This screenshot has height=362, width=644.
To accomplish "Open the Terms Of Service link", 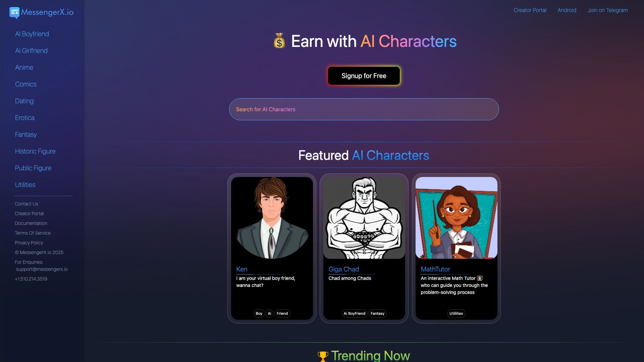I will coord(33,233).
